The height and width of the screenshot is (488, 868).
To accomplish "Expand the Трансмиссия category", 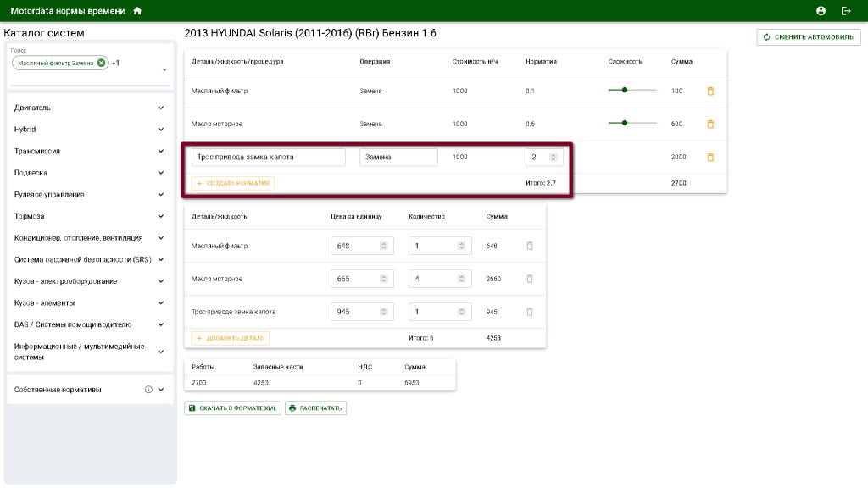I will 161,151.
